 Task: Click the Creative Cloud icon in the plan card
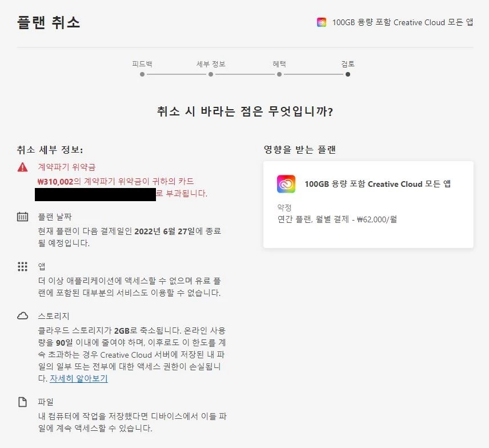pos(286,184)
